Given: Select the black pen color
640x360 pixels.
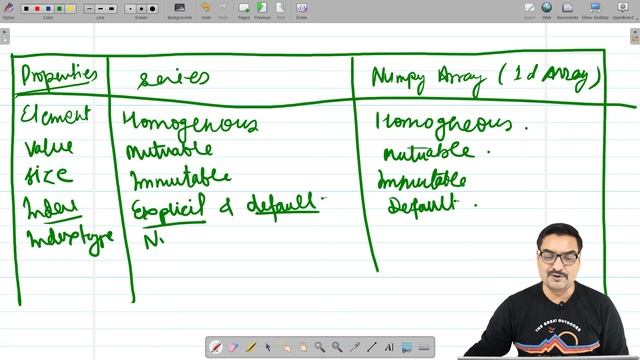Looking at the screenshot, I should (26, 8).
